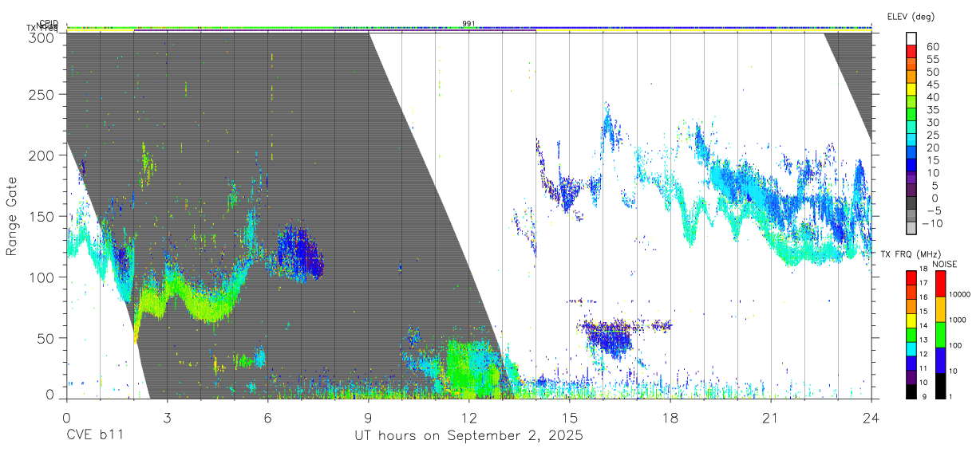980x452 pixels.
Task: Click the 12 tick on UT hours axis
Action: (468, 417)
